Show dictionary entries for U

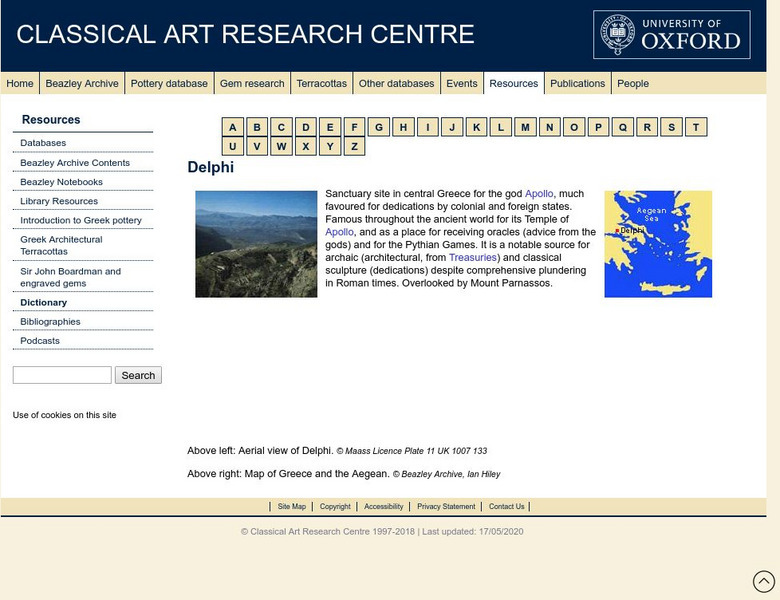pos(232,146)
